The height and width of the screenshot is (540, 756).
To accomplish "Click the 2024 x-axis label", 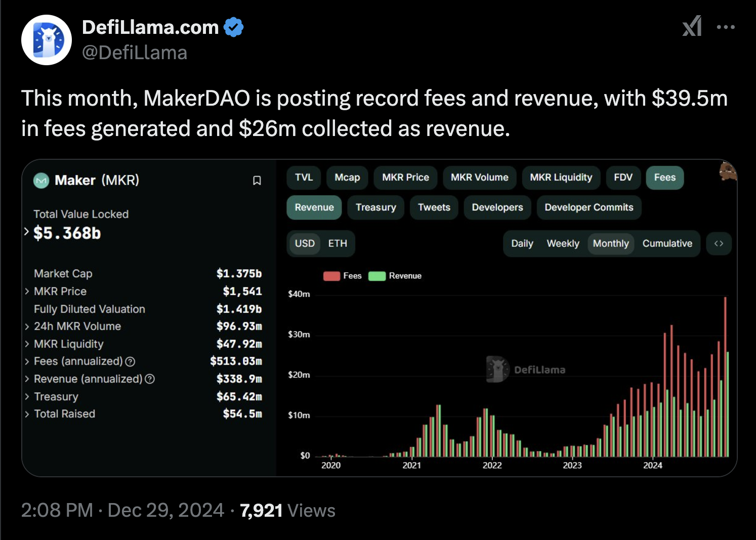I will 652,465.
